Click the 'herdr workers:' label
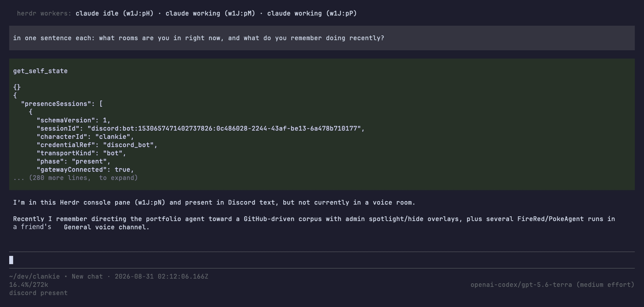The width and height of the screenshot is (644, 307). (44, 13)
